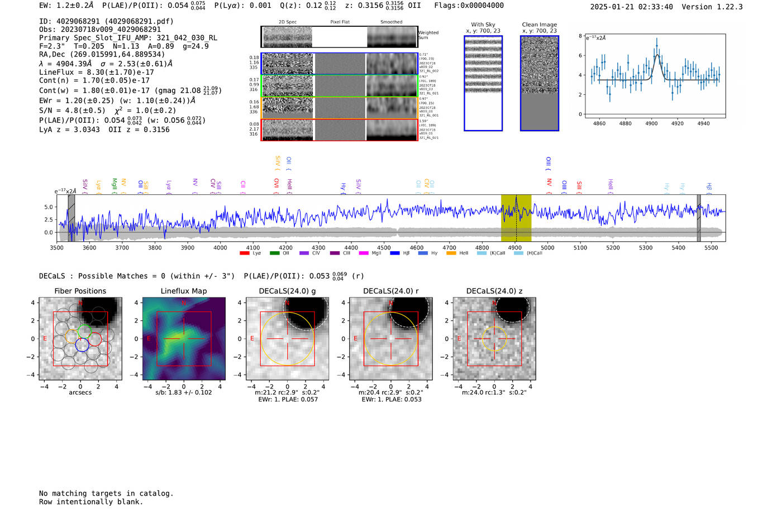The height and width of the screenshot is (532, 782).
Task: Select the orange-bordered 2D spectrum row
Action: [340, 108]
